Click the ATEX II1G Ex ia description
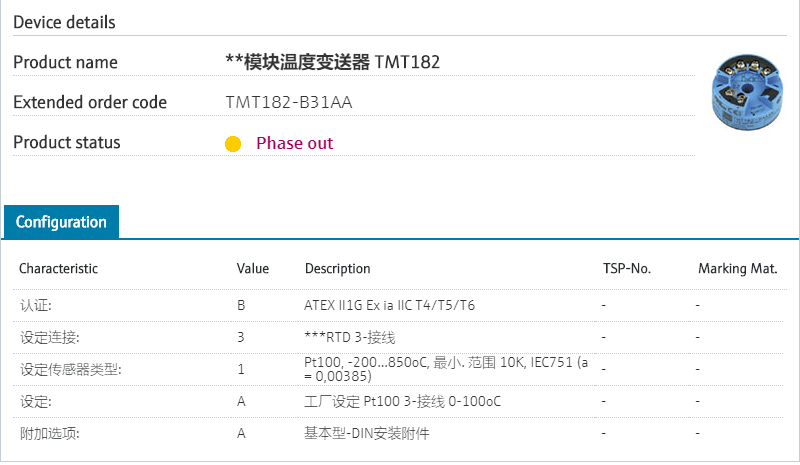800x465 pixels. (x=389, y=305)
